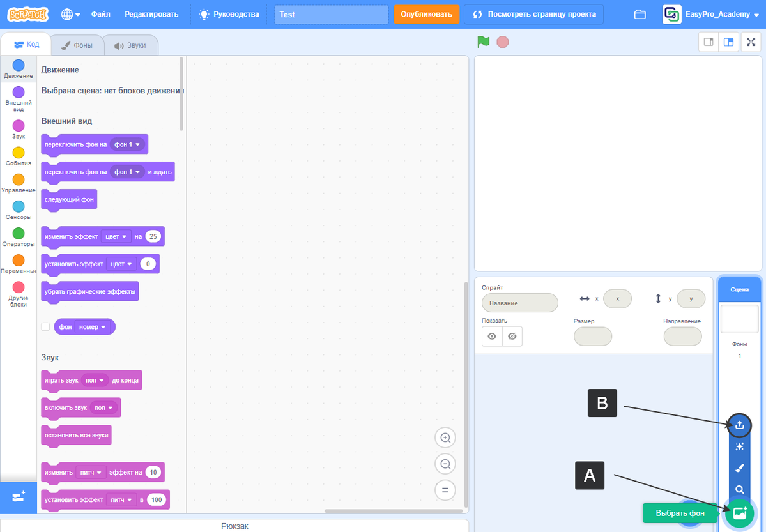Select the Движение block category
Viewport: 766px width, 532px height.
[x=19, y=69]
